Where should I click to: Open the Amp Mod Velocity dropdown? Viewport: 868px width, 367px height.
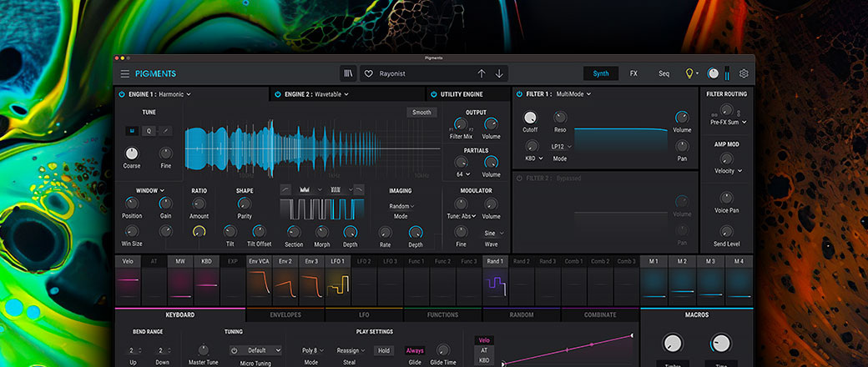[729, 171]
